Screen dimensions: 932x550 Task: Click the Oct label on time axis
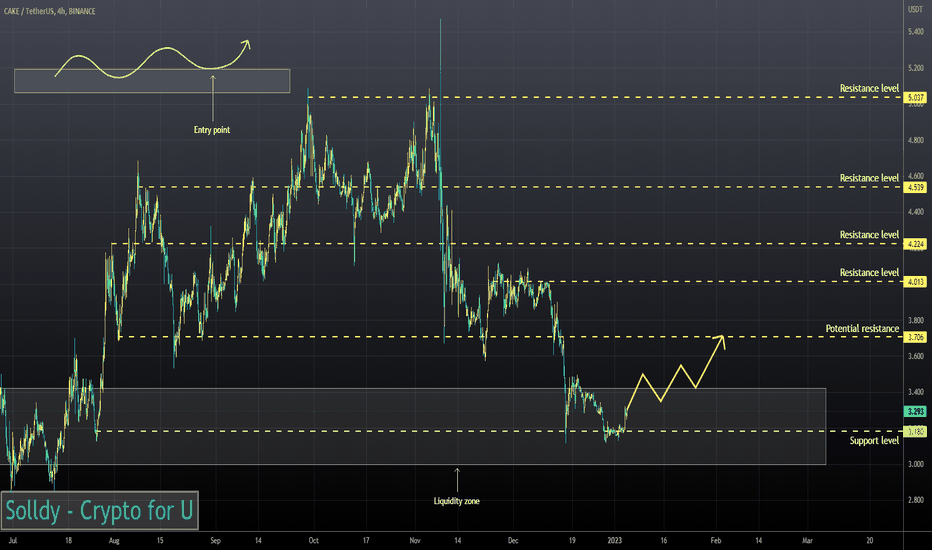tap(313, 540)
